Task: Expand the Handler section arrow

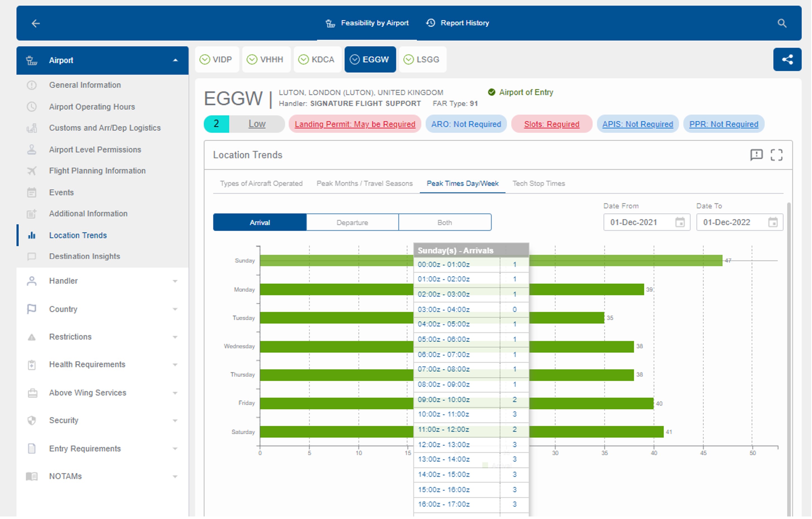Action: coord(175,281)
